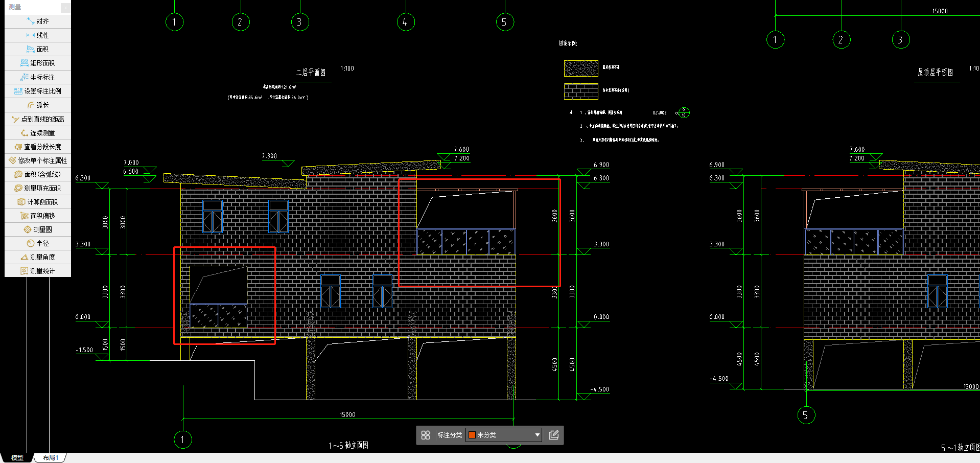
Task: Select the 对齐 align measurement tool
Action: pos(38,21)
